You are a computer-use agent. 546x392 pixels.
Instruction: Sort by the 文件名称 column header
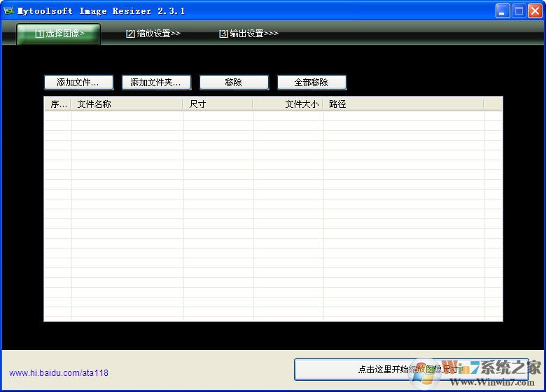click(x=127, y=104)
